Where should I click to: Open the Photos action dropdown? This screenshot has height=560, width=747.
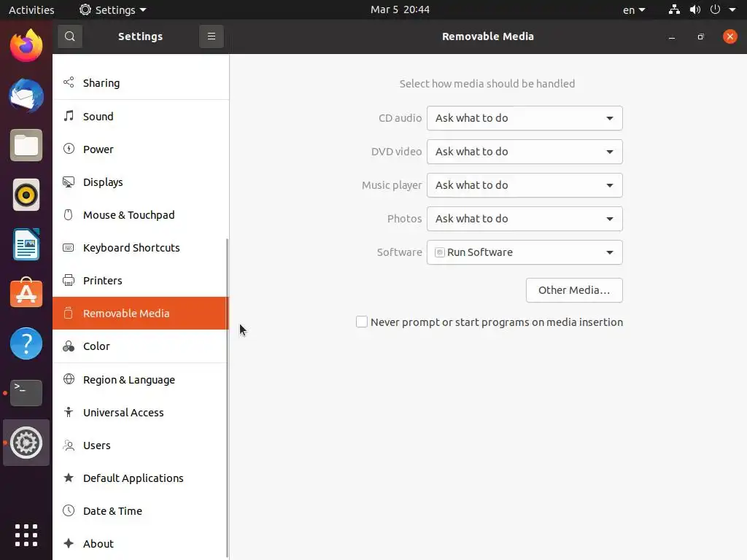[525, 219]
